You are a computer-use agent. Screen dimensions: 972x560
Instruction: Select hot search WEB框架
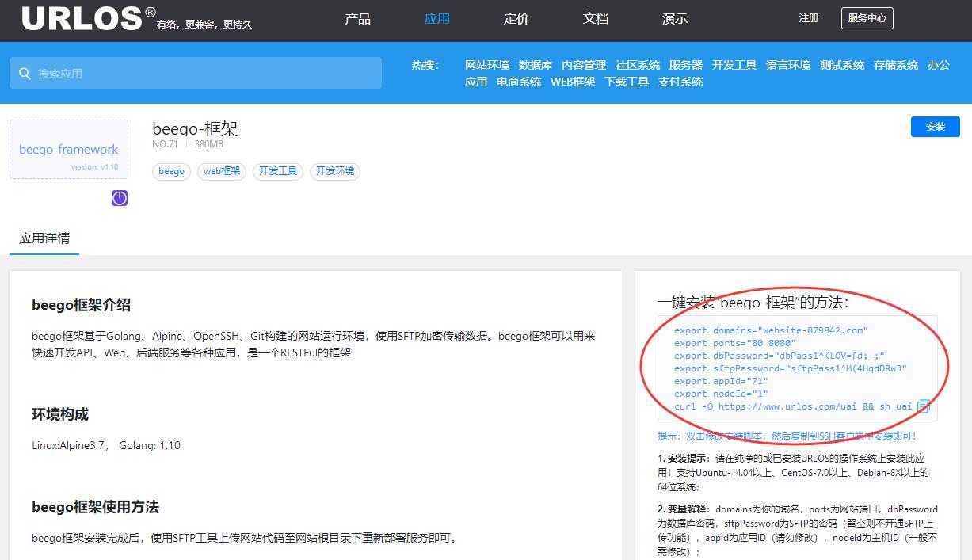[573, 82]
